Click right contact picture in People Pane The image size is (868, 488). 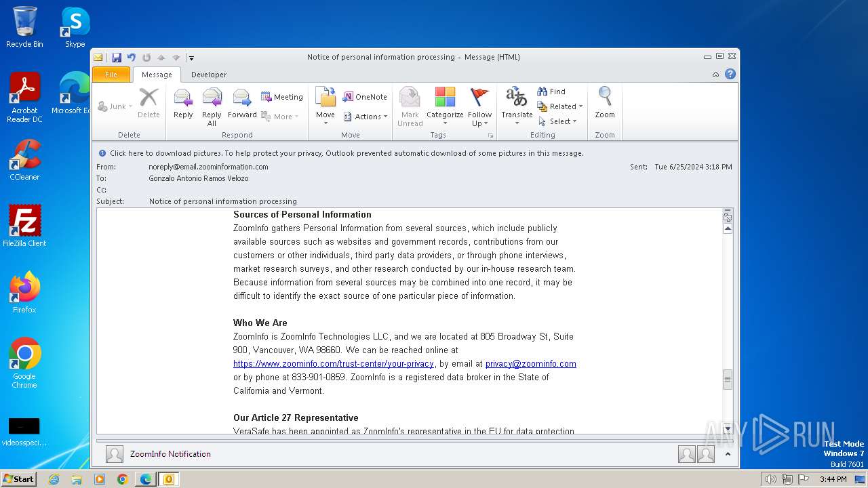click(x=706, y=454)
